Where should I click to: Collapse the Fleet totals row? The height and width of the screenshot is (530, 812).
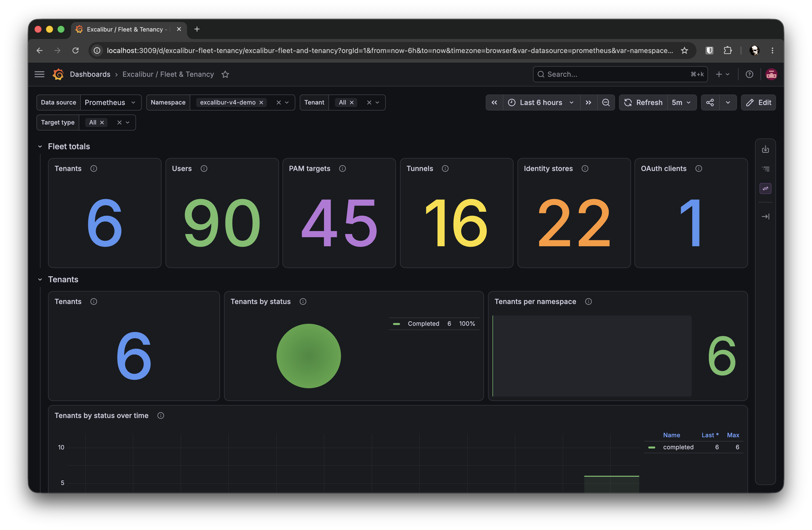40,146
